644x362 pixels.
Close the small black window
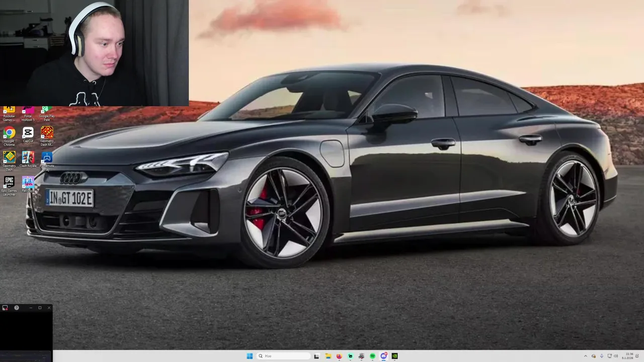coord(49,308)
